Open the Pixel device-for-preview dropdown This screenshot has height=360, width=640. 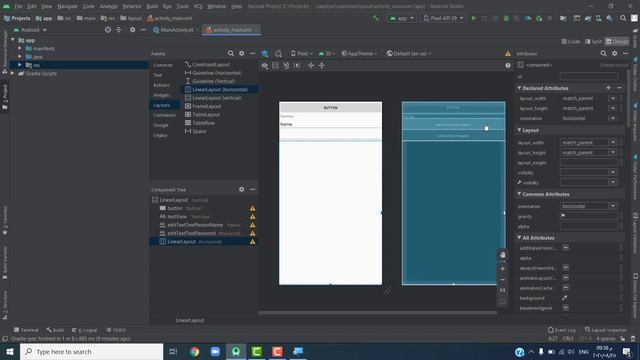[302, 53]
